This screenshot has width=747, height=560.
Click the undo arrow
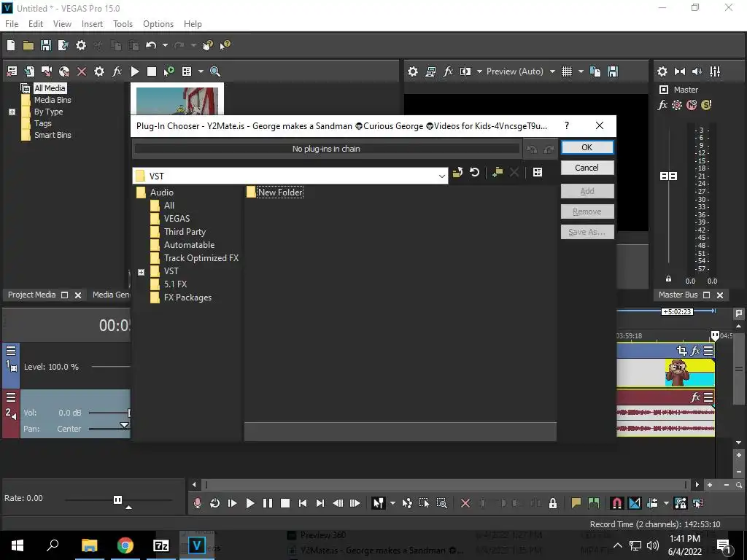(151, 45)
